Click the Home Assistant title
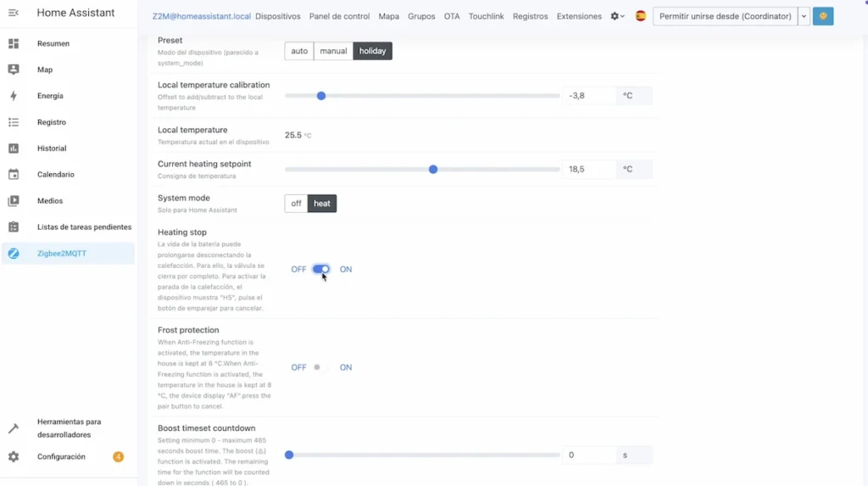This screenshot has height=486, width=868. point(75,12)
